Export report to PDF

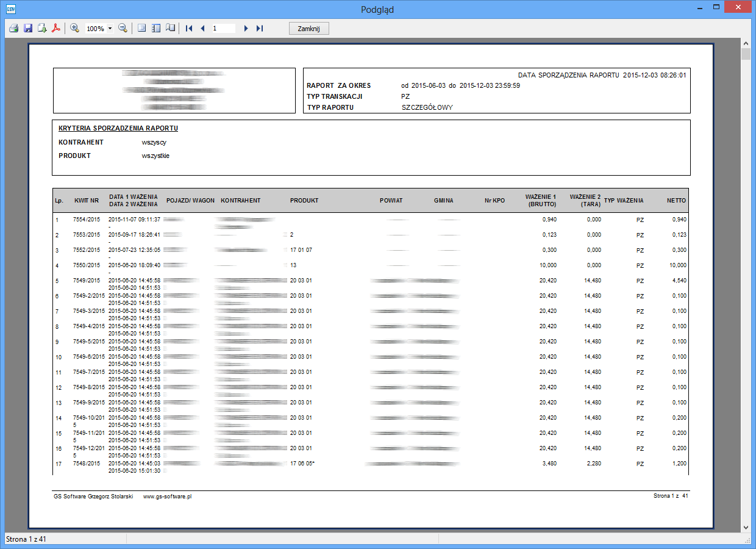55,28
